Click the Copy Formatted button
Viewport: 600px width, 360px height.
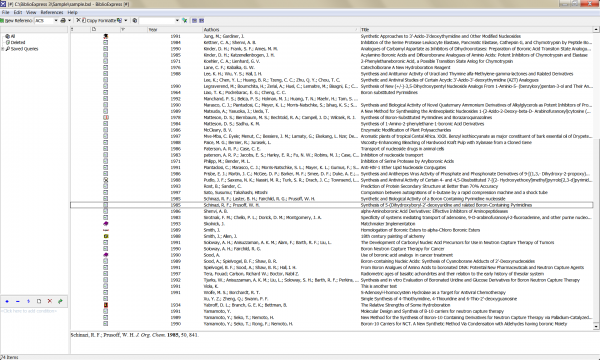click(102, 20)
